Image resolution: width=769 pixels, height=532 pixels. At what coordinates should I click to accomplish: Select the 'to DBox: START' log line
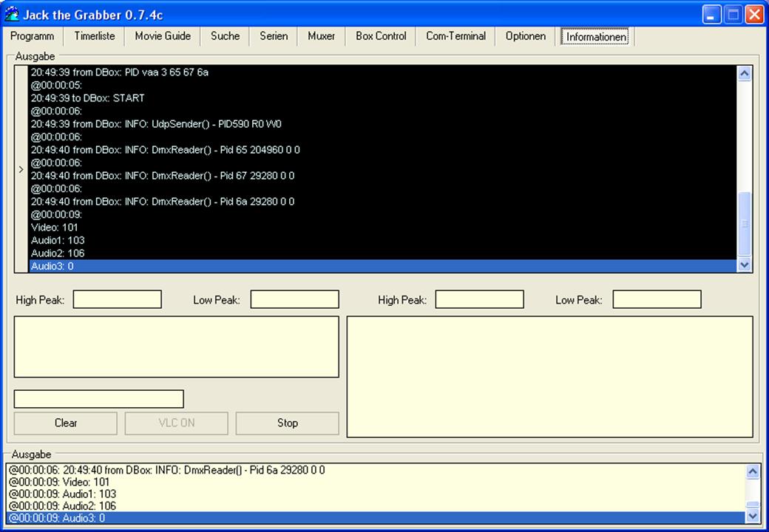[382, 98]
